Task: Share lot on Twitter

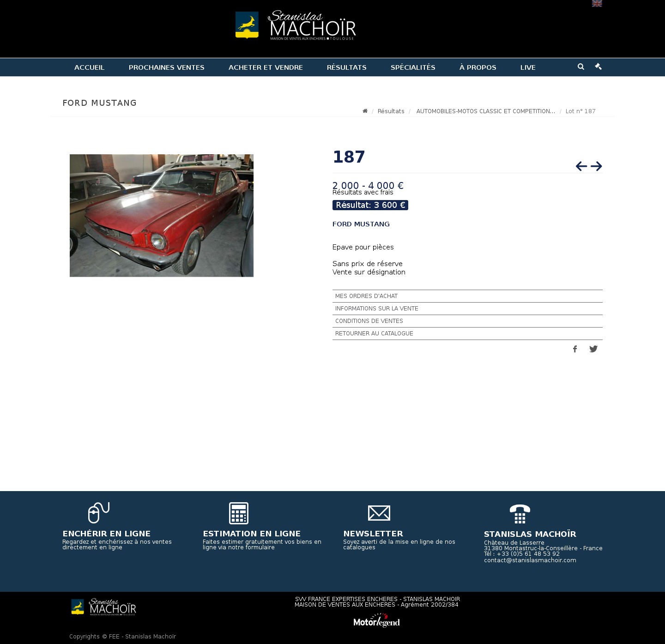Action: click(593, 349)
